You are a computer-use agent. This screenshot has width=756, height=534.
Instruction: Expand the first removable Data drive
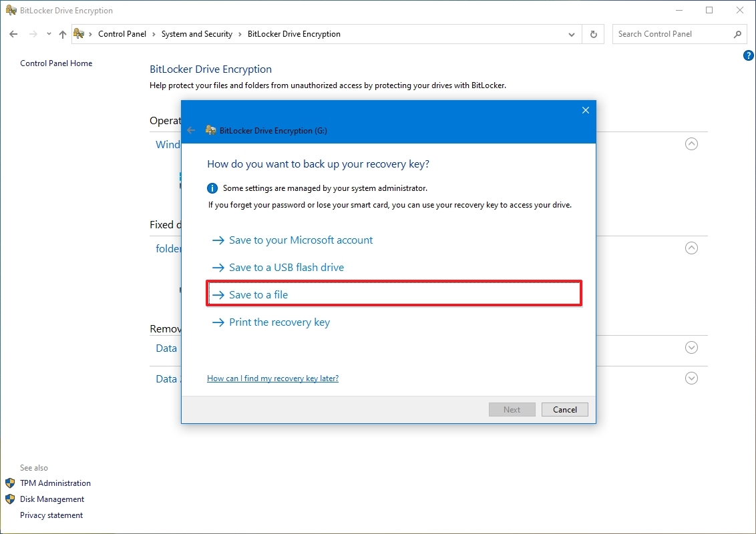[x=691, y=348]
